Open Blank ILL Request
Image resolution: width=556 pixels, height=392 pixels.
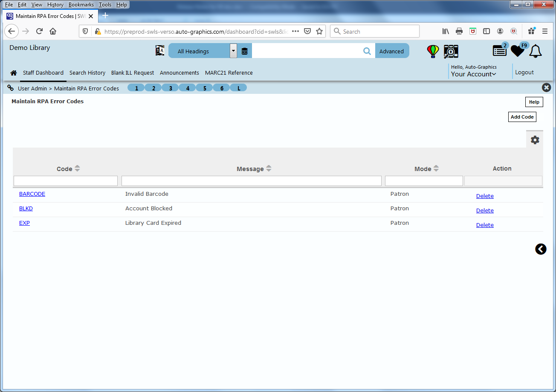point(133,73)
